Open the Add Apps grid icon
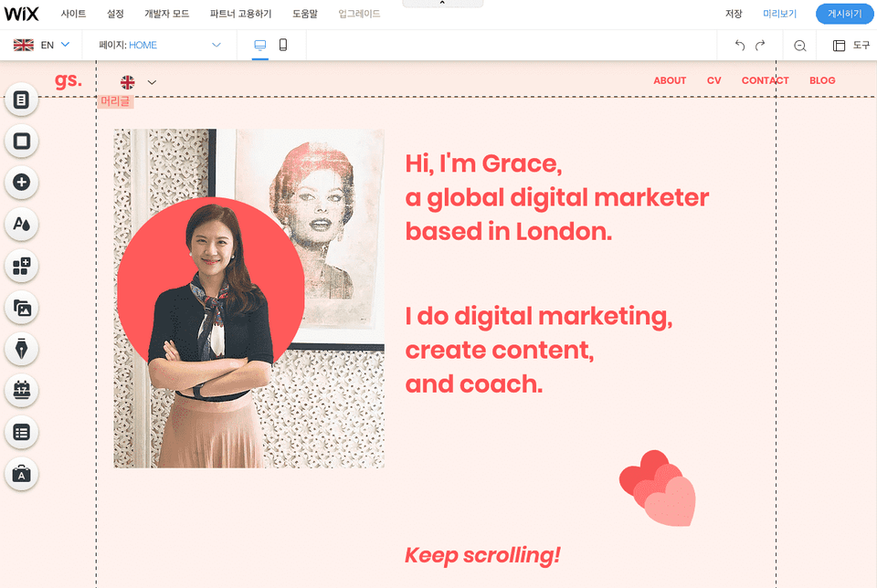877x588 pixels. (x=21, y=266)
